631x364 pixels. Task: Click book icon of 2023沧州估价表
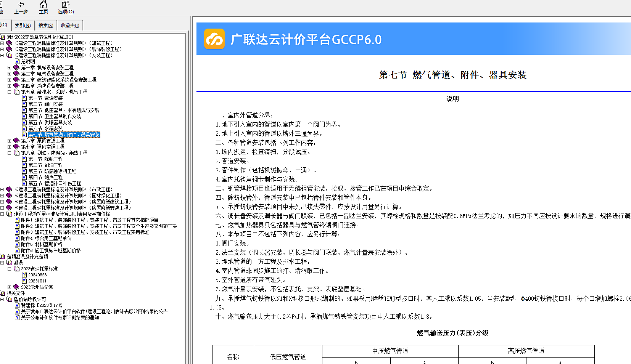click(x=16, y=287)
